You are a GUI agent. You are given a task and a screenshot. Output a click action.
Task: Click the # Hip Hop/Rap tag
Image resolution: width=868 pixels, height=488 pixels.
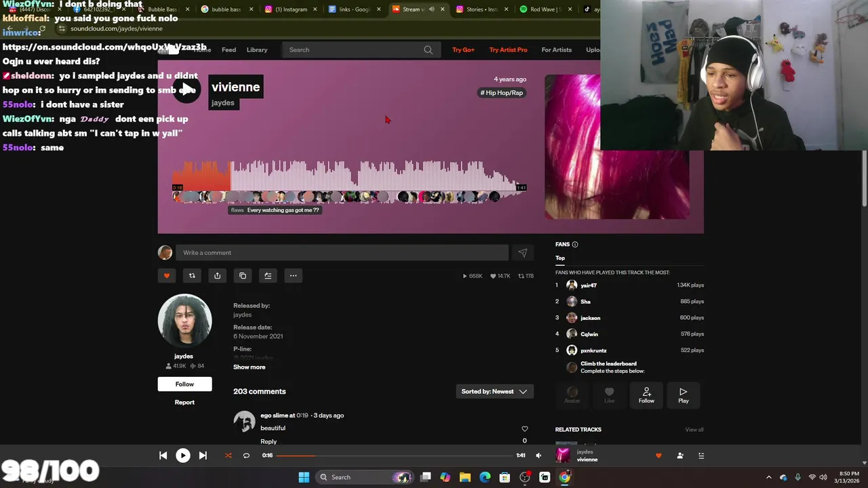(502, 93)
